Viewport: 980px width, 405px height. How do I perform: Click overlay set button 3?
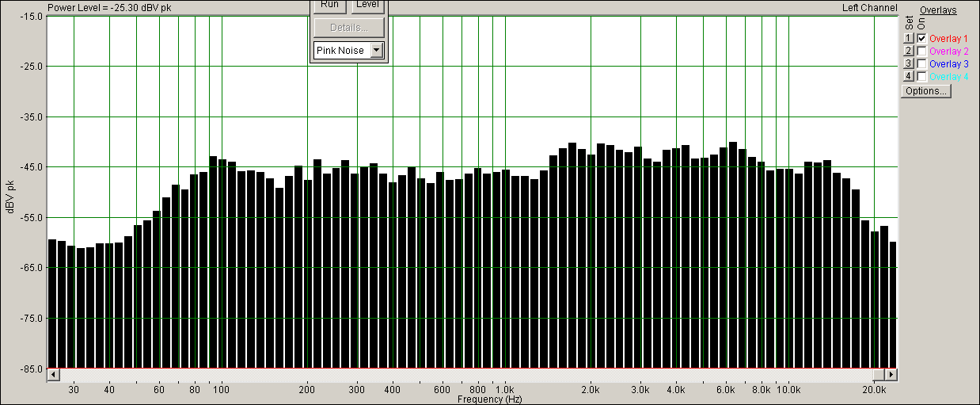pyautogui.click(x=909, y=64)
